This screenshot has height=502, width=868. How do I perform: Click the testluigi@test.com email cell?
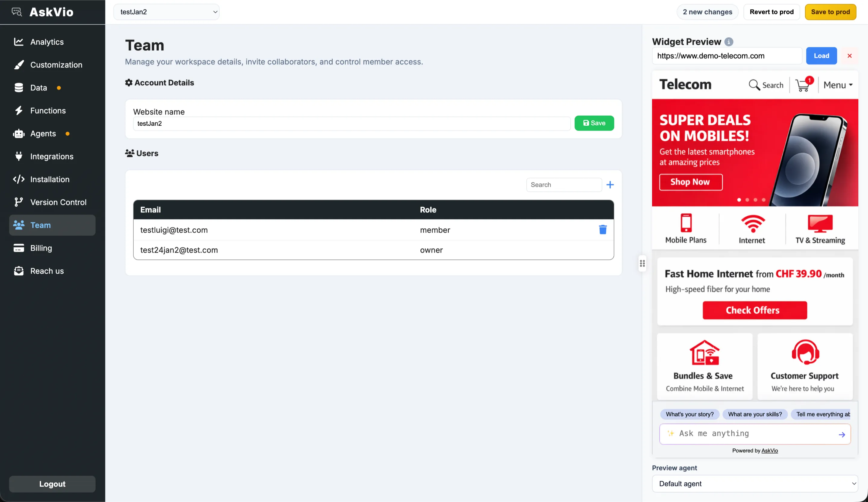[x=174, y=230]
